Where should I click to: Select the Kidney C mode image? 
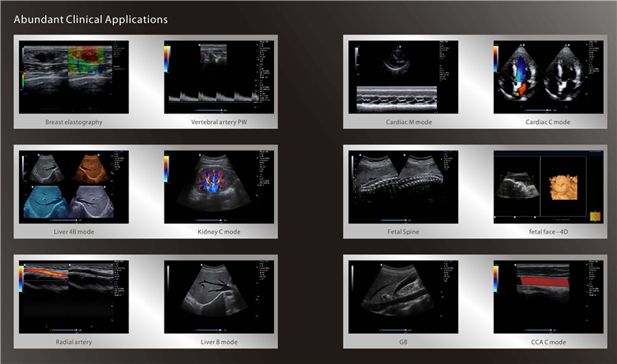(x=215, y=187)
